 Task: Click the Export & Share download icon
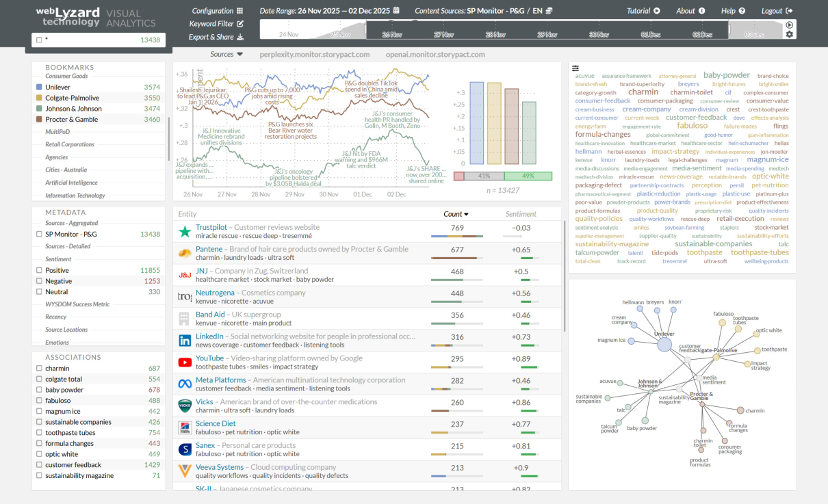pyautogui.click(x=240, y=37)
